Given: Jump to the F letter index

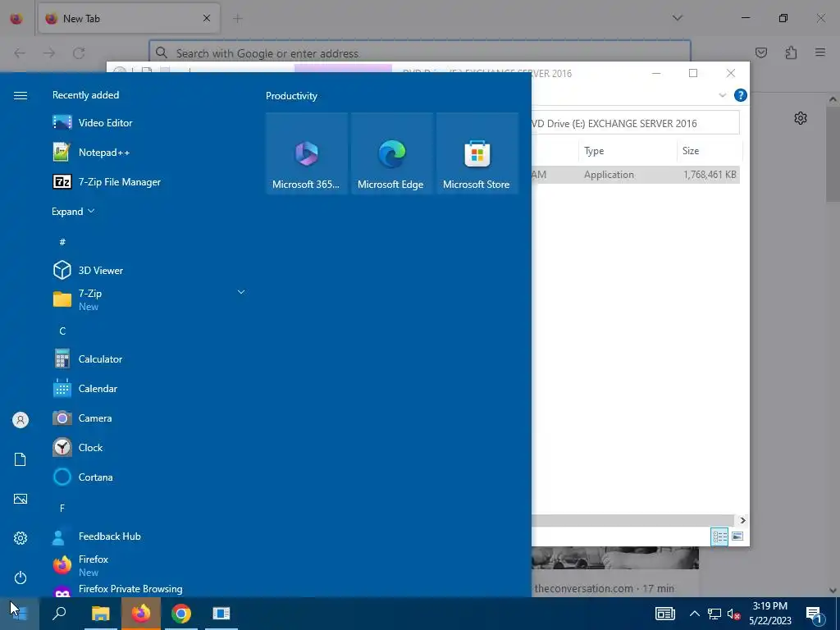Looking at the screenshot, I should point(62,508).
